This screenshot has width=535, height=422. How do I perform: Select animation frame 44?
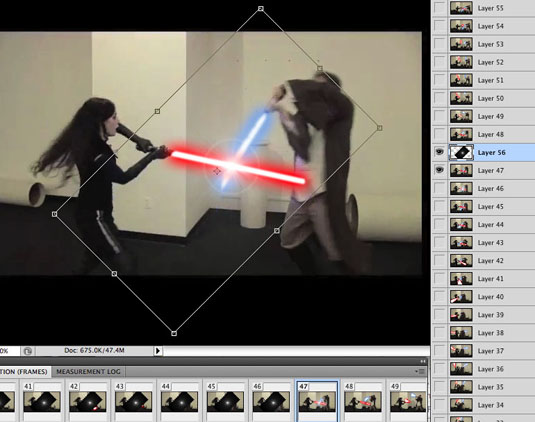pos(179,401)
